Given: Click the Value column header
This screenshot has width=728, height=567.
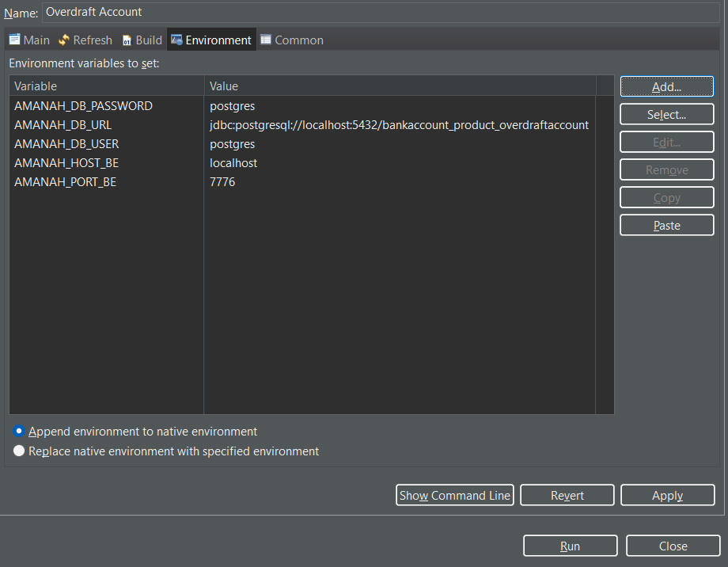Looking at the screenshot, I should pyautogui.click(x=400, y=86).
